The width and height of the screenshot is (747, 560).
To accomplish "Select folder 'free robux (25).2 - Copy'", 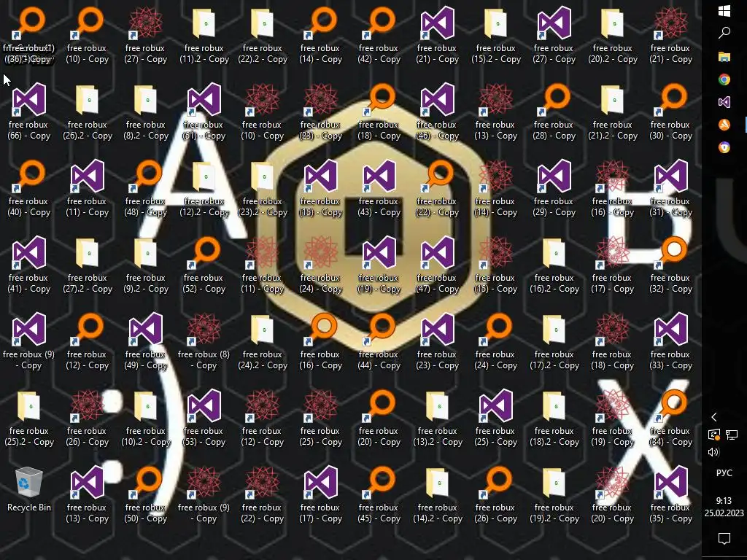I will (x=29, y=419).
